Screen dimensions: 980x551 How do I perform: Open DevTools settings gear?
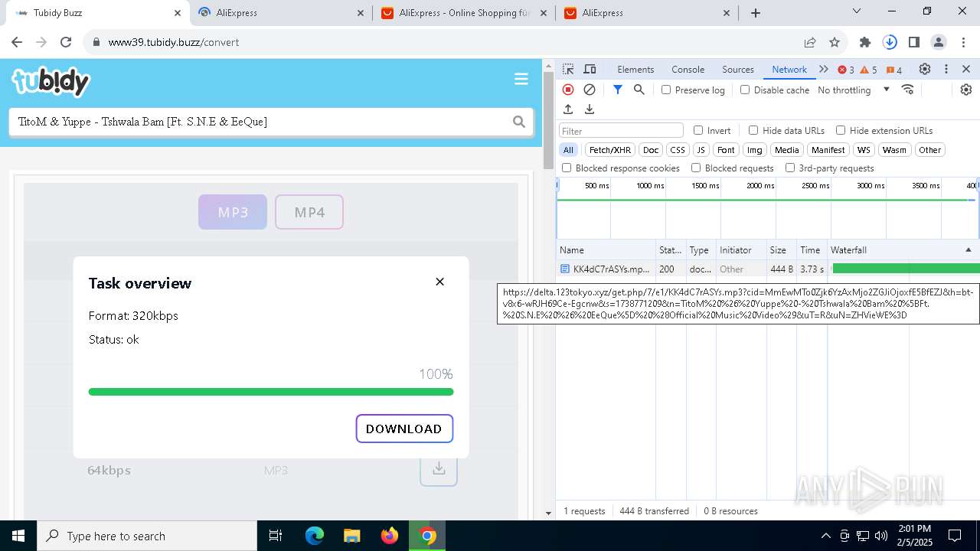925,69
